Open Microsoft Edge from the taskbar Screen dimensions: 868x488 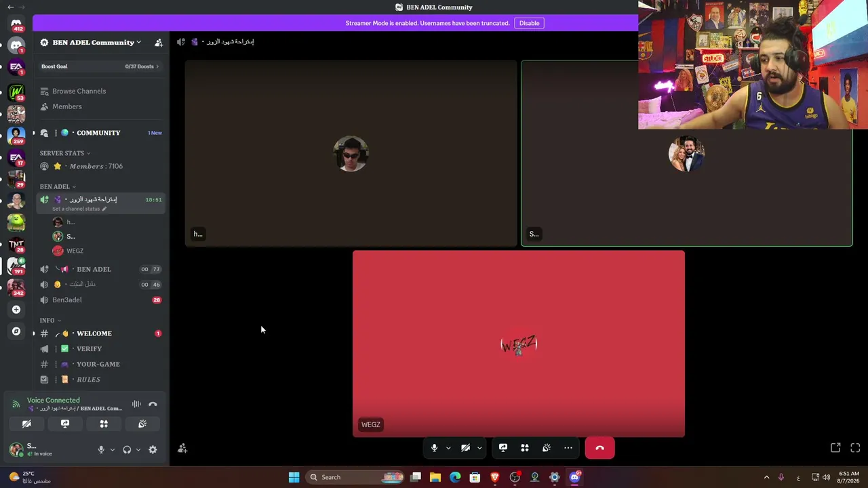click(x=455, y=477)
